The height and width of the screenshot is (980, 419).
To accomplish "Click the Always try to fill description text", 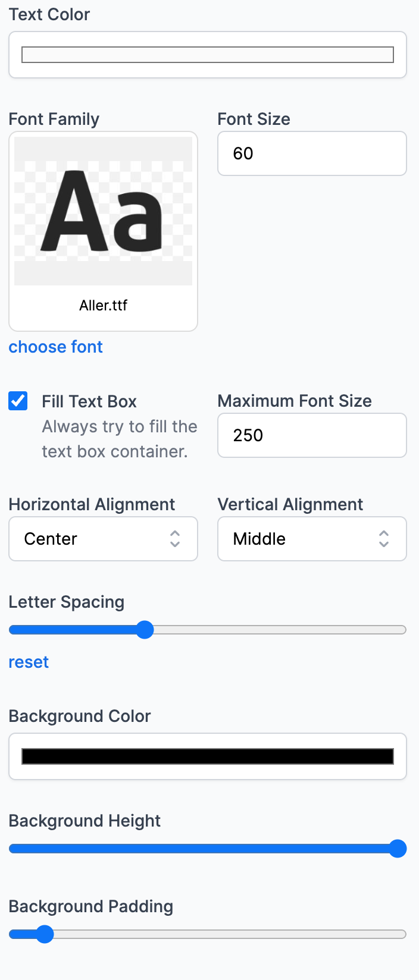I will pyautogui.click(x=120, y=439).
